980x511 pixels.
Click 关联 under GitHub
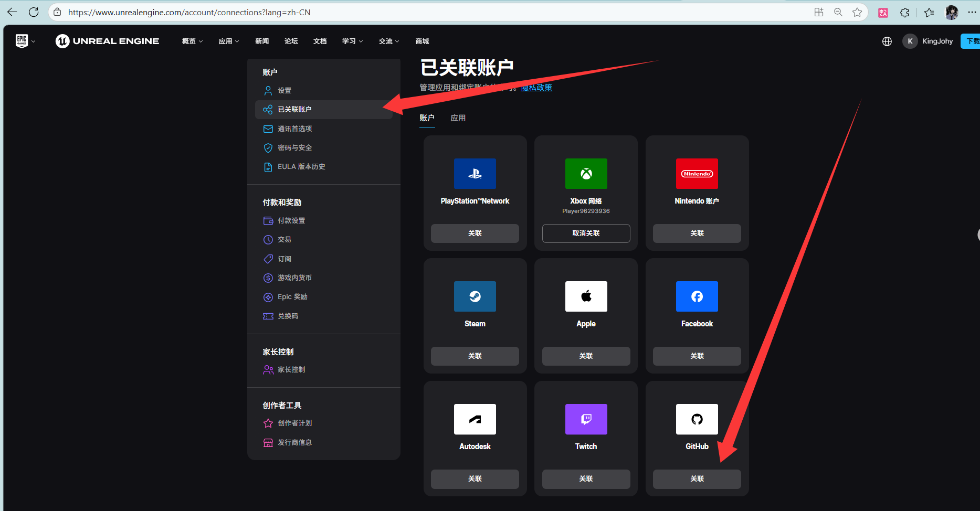pos(697,479)
